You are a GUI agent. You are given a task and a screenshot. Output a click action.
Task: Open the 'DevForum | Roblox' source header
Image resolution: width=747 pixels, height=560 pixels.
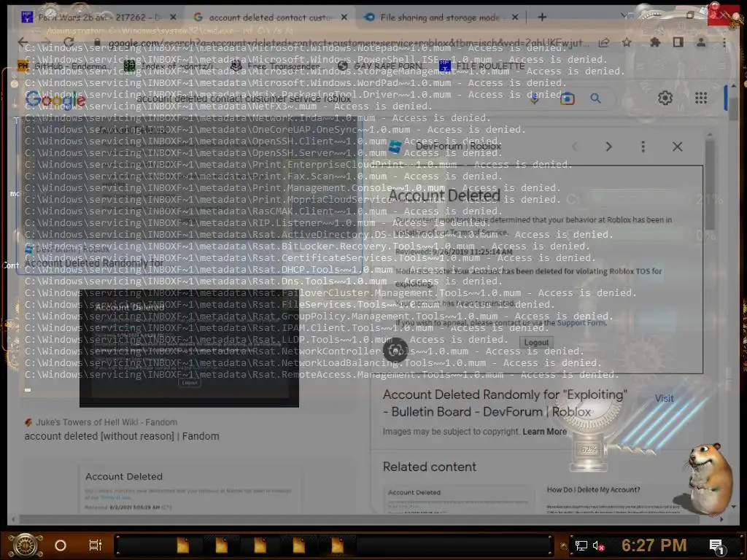(445, 146)
